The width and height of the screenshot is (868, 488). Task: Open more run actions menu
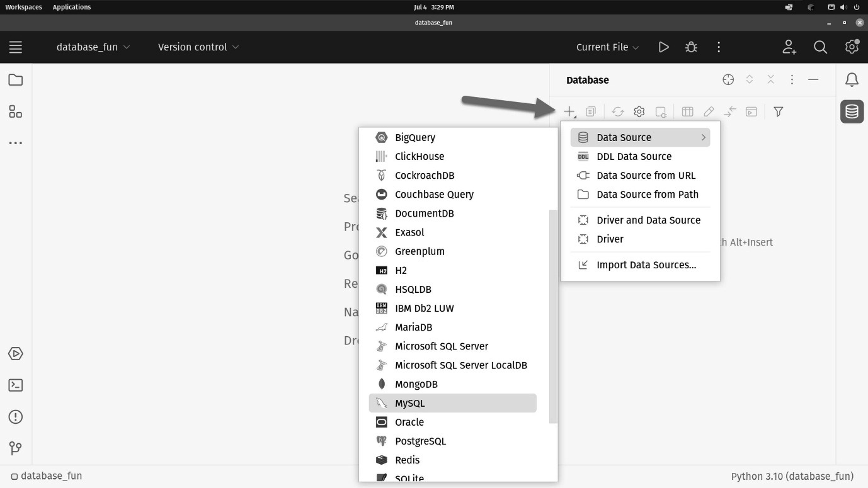(719, 47)
